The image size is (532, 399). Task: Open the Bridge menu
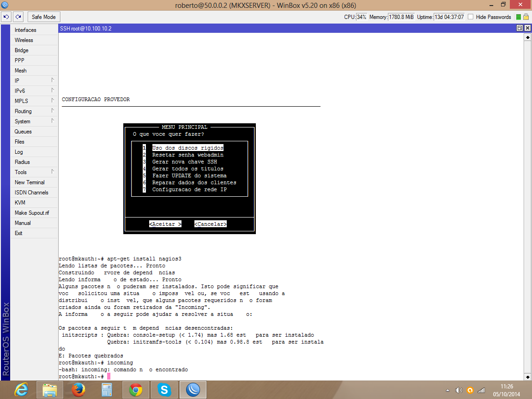point(34,50)
